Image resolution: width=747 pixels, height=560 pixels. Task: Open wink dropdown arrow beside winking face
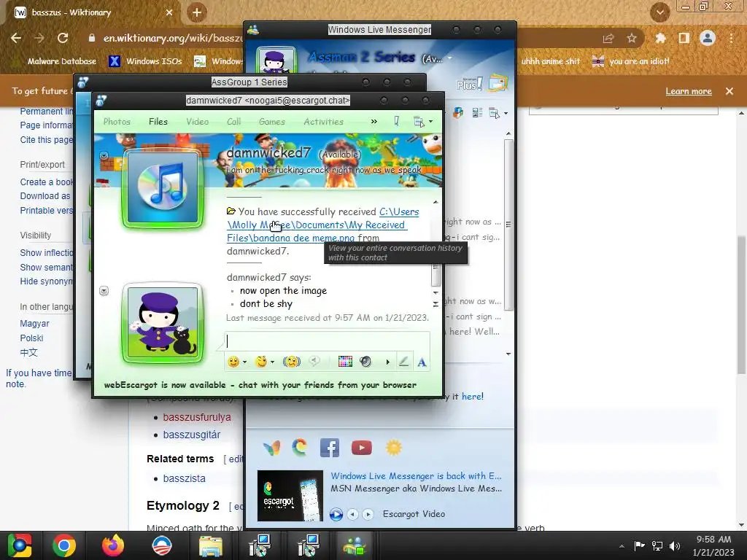(273, 362)
